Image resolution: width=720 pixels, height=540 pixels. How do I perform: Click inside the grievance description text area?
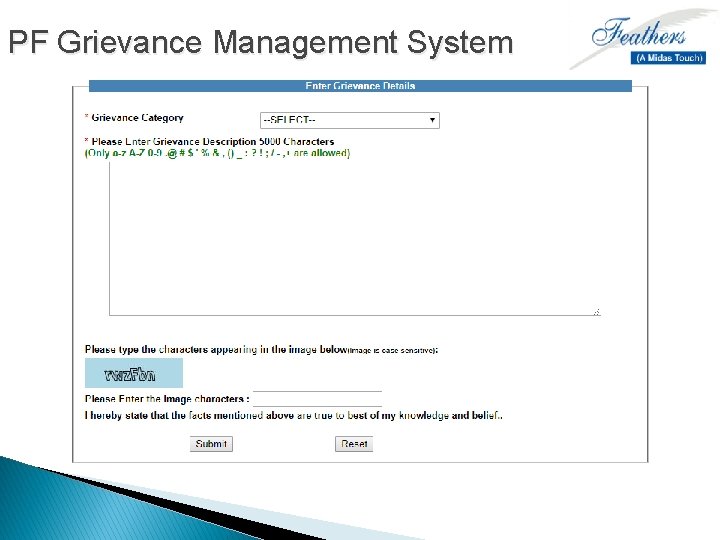click(x=354, y=238)
